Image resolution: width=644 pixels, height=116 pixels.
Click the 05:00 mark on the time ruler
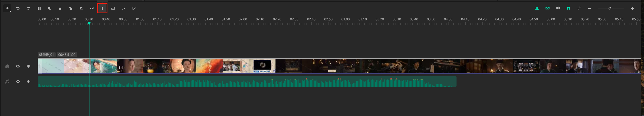[x=551, y=19]
